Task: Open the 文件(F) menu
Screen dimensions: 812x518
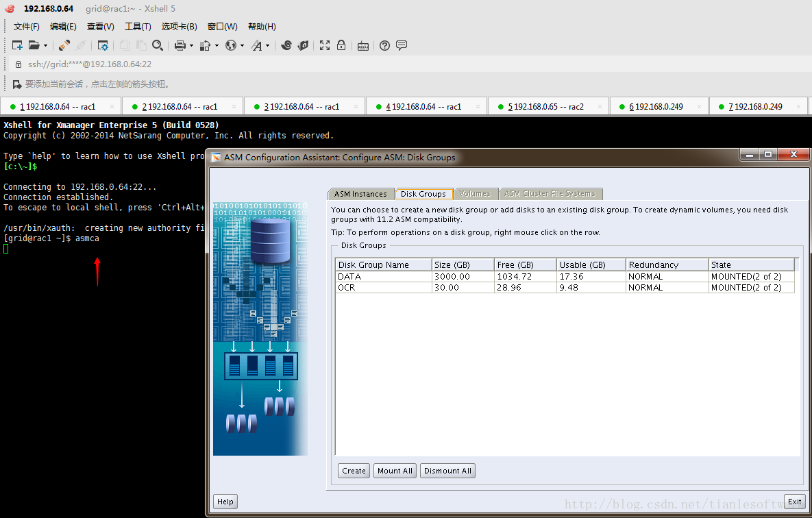Action: (27, 27)
